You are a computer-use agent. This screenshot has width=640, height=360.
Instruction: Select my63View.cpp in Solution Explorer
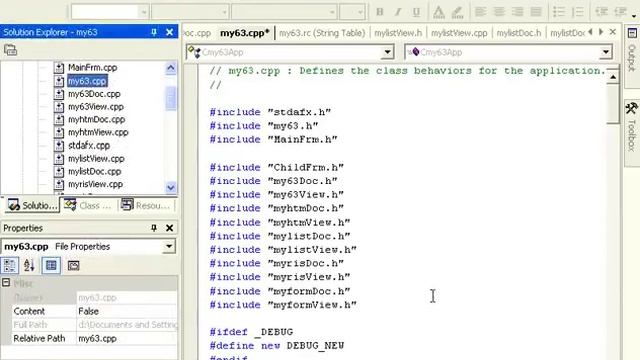96,107
